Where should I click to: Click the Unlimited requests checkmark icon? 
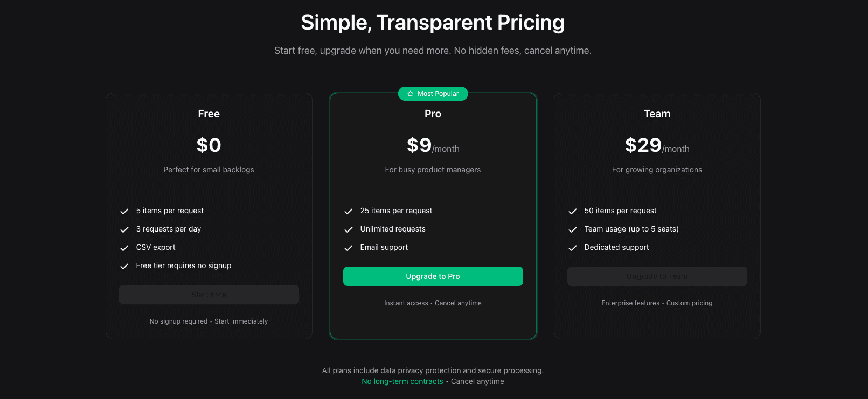(349, 229)
